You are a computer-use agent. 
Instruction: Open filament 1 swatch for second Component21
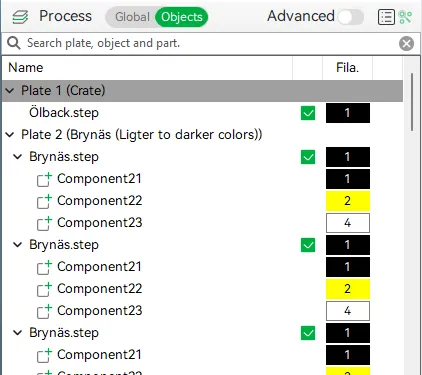click(x=348, y=267)
